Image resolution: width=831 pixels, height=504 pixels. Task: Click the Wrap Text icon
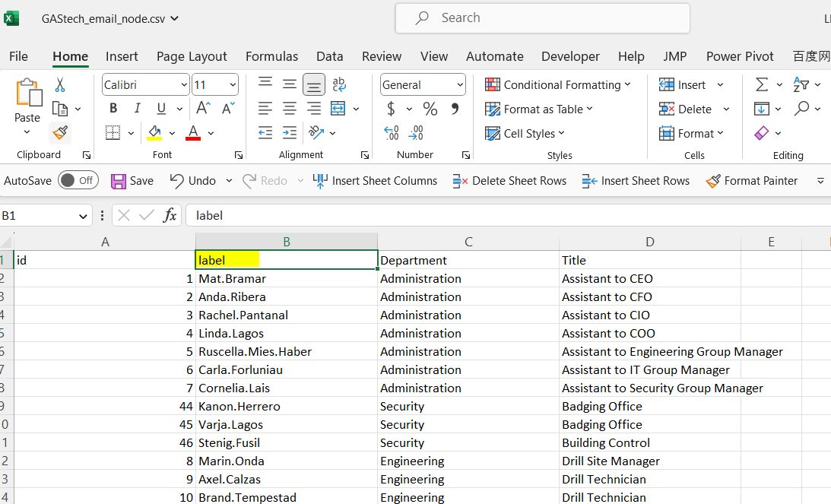coord(339,84)
